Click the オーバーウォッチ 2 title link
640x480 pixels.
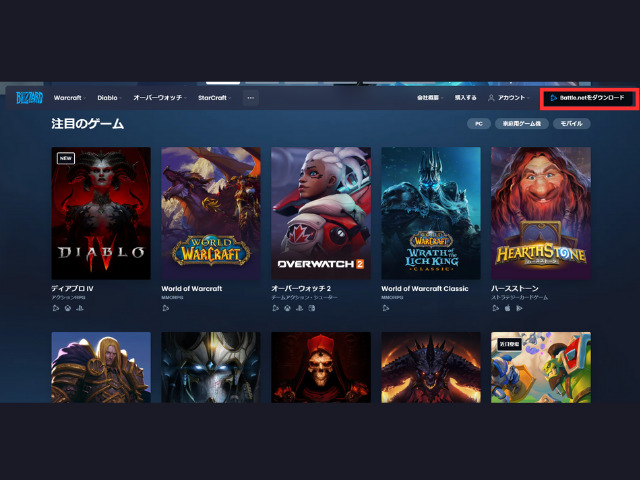[301, 289]
